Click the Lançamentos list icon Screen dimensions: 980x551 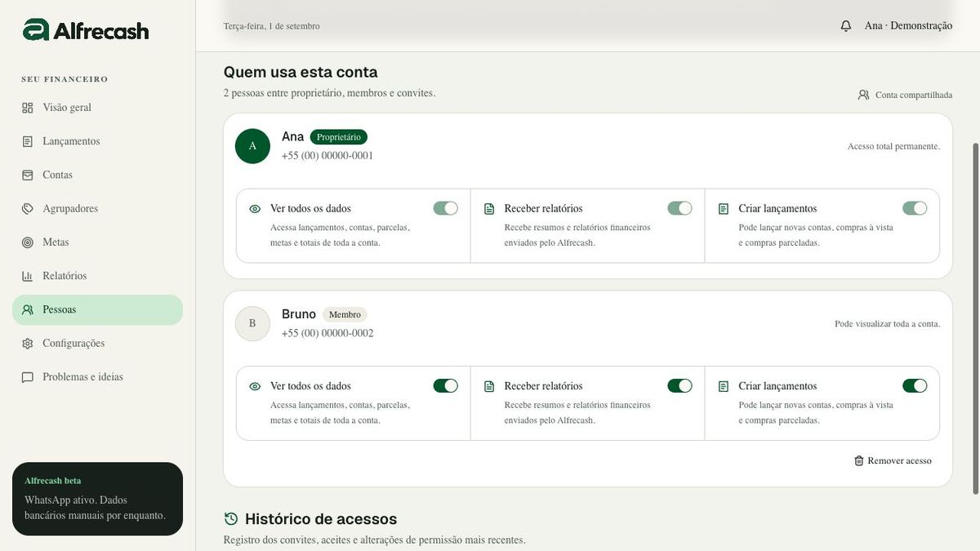(x=28, y=141)
